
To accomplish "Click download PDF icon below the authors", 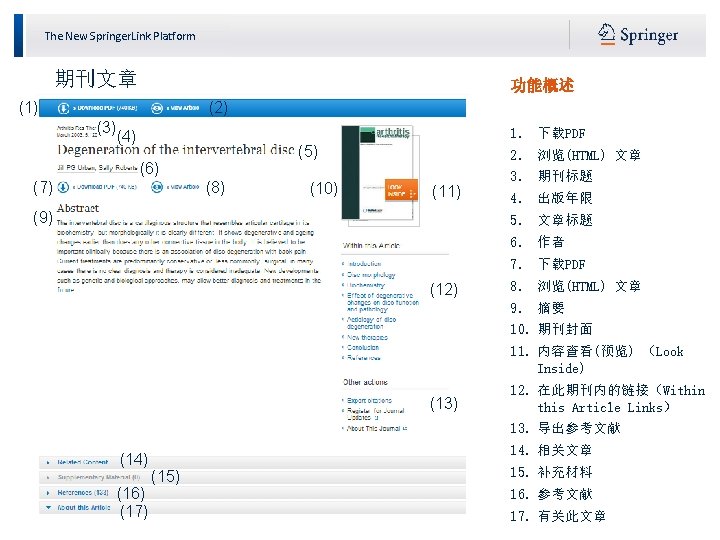I will click(63, 187).
